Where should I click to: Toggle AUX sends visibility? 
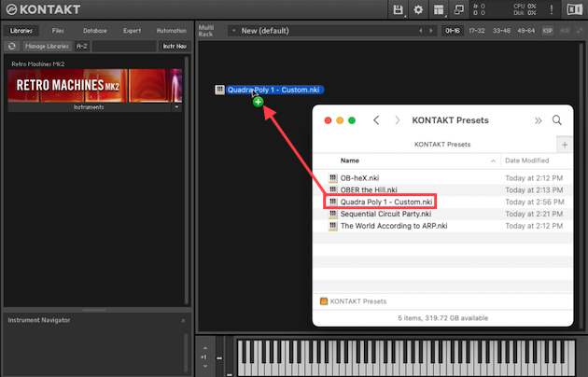click(565, 31)
